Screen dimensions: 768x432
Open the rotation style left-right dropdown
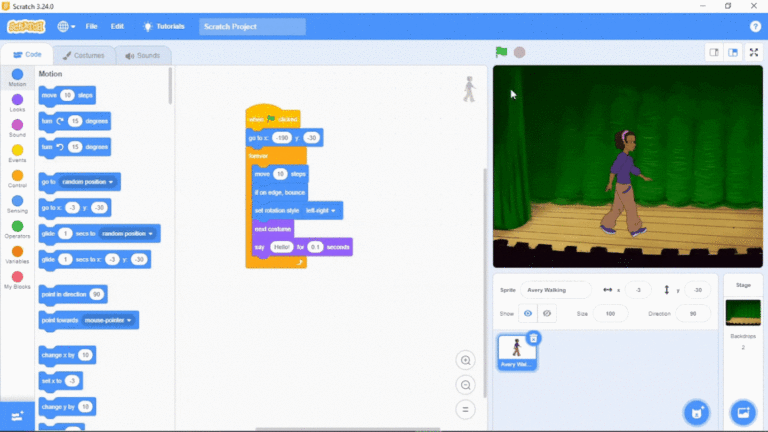(321, 211)
